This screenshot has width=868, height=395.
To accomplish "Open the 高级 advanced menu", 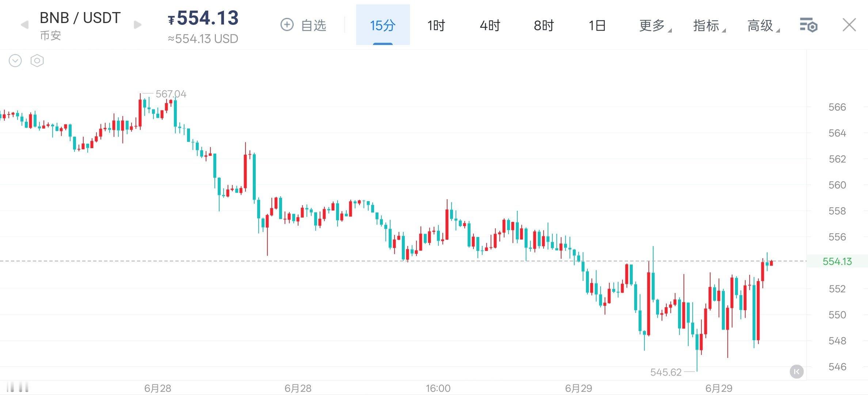I will pos(763,26).
